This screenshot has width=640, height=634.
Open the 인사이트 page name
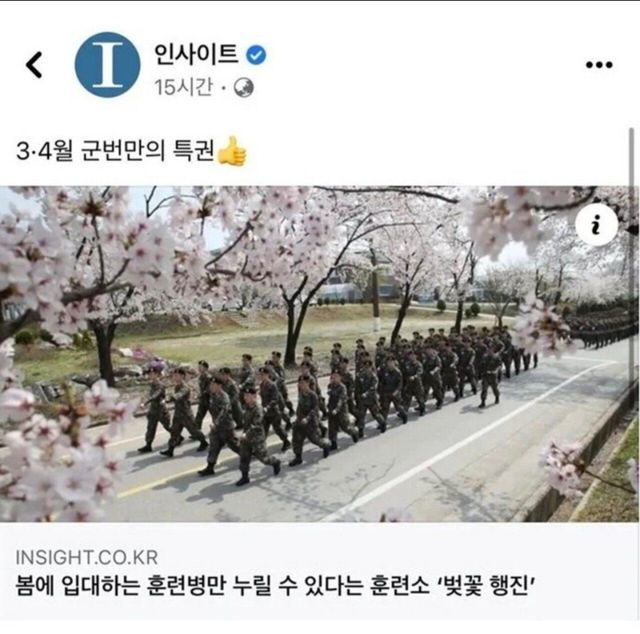coord(196,54)
